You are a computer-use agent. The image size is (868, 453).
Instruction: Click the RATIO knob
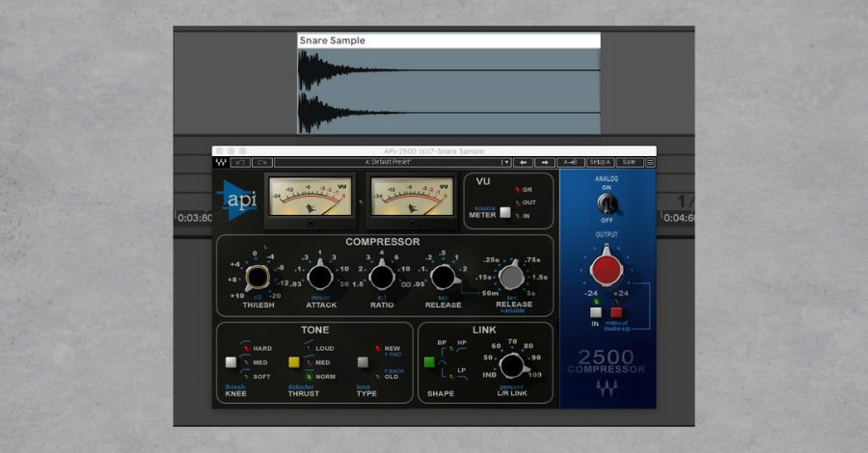[381, 277]
